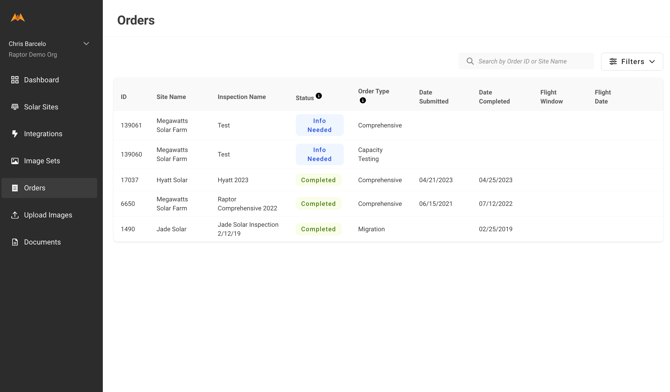Select Orders in the sidebar
Viewport: 670px width, 392px height.
point(49,188)
